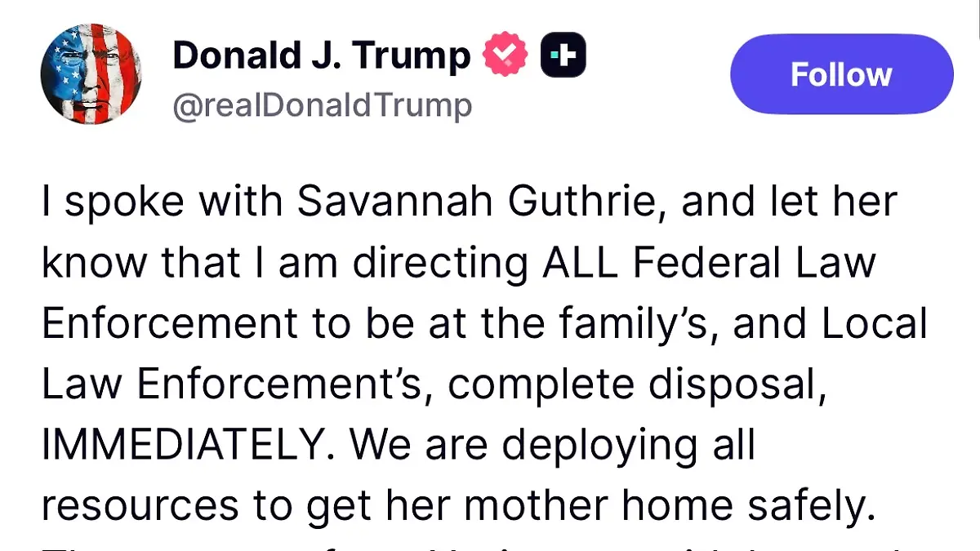This screenshot has width=980, height=551.
Task: Click the word "Enforcement" starting the third line
Action: point(169,324)
